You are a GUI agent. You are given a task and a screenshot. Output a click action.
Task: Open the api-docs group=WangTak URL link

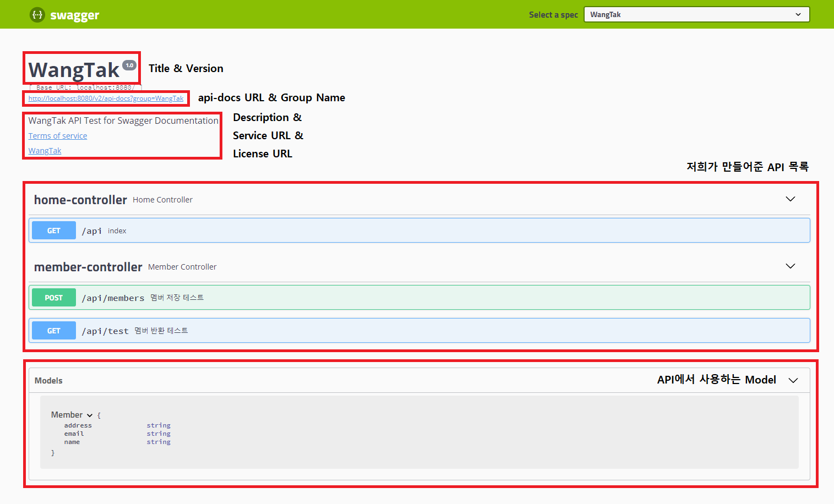(x=106, y=98)
